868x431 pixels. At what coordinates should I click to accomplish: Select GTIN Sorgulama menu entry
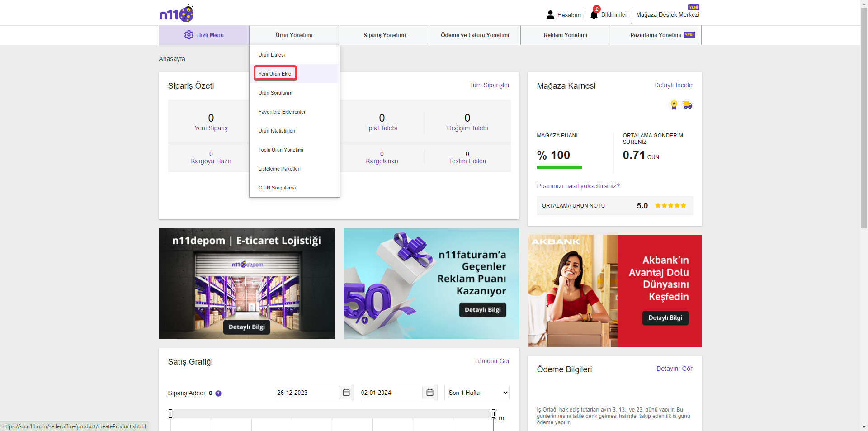(x=294, y=188)
